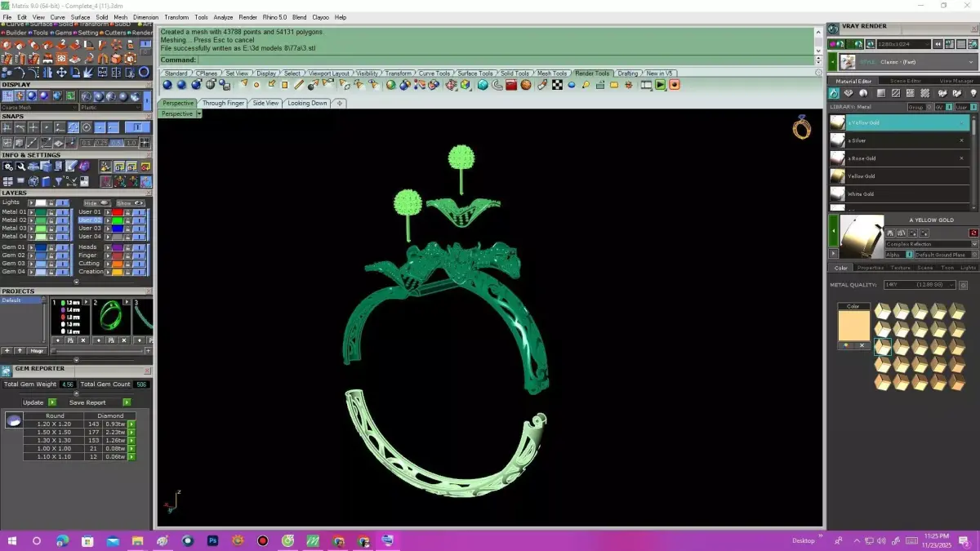Open the 14KY metal quality dropdown
Image resolution: width=980 pixels, height=551 pixels.
(x=920, y=285)
